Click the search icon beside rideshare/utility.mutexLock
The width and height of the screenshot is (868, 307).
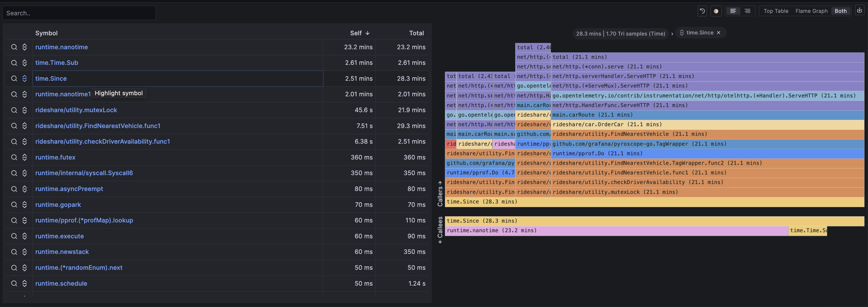14,110
